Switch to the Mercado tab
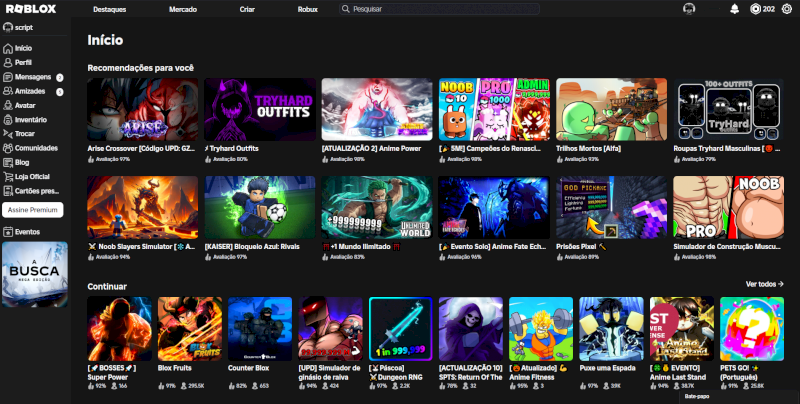800x404 pixels. click(x=183, y=9)
